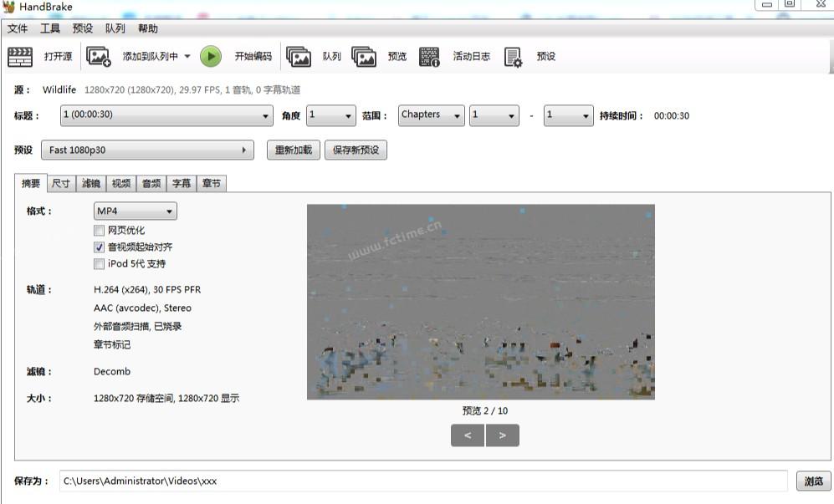
Task: Open the File menu (文件)
Action: [x=17, y=28]
